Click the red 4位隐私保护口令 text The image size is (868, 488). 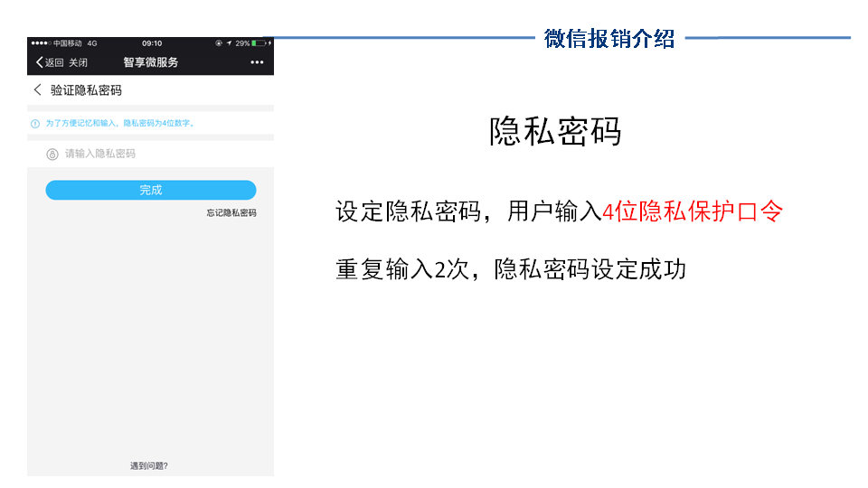coord(692,211)
